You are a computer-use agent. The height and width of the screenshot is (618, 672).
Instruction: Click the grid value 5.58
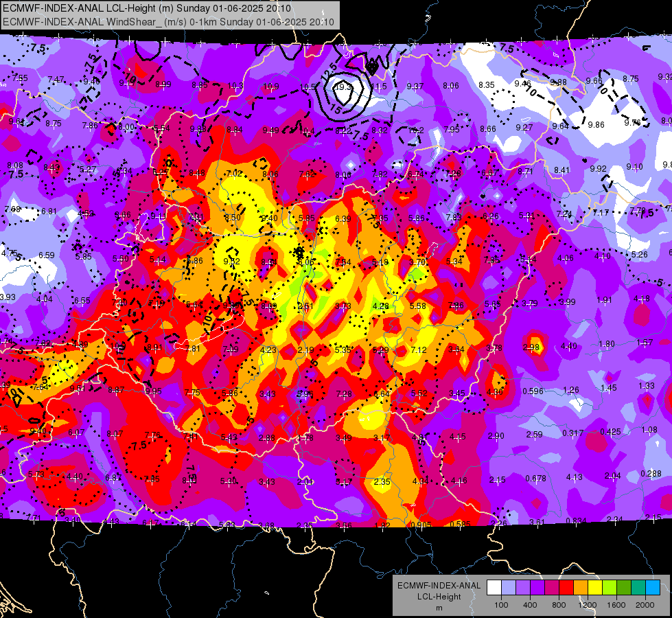(418, 306)
